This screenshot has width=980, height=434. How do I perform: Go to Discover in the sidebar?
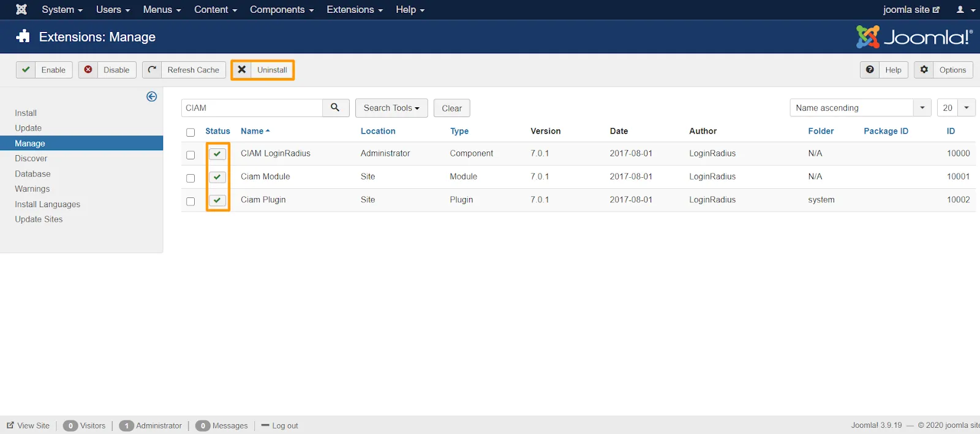31,158
